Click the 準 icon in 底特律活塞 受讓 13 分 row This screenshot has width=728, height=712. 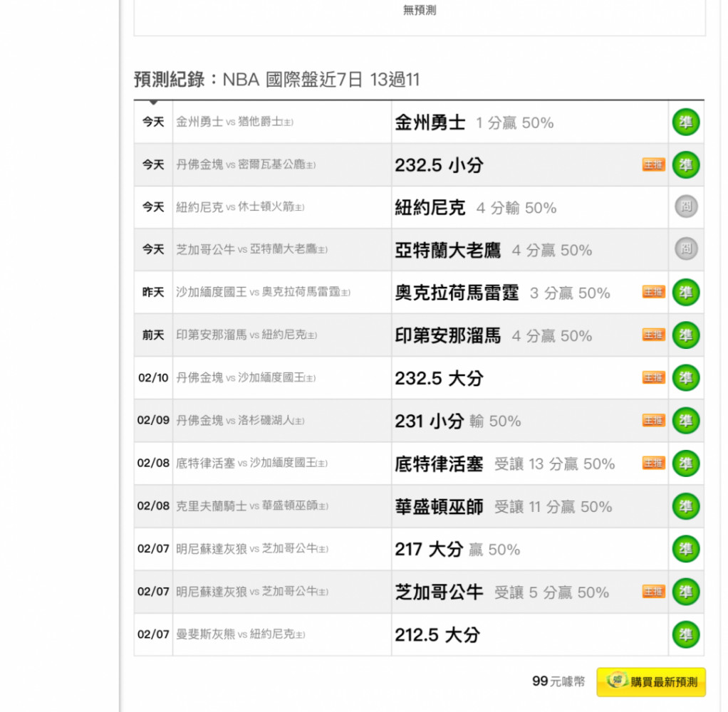pos(686,464)
